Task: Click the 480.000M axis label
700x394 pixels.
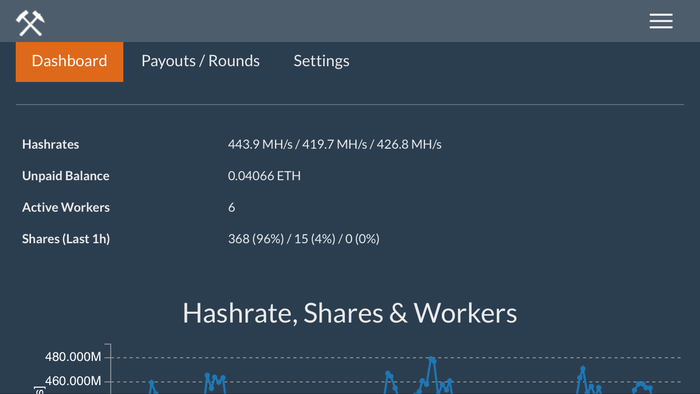Action: coord(73,357)
